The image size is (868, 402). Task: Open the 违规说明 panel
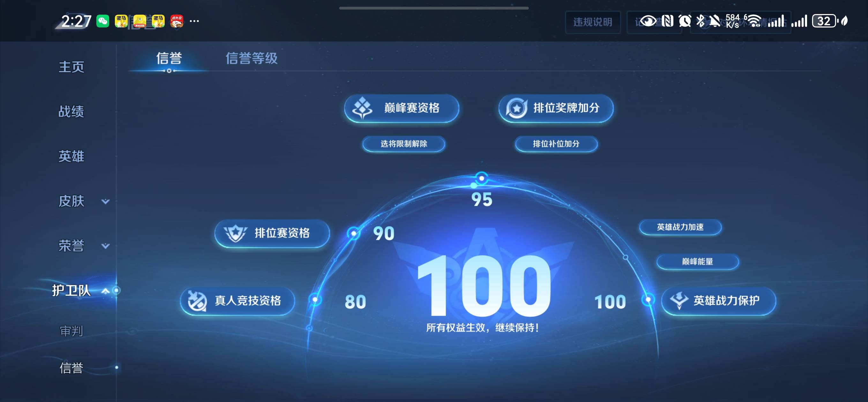tap(592, 23)
